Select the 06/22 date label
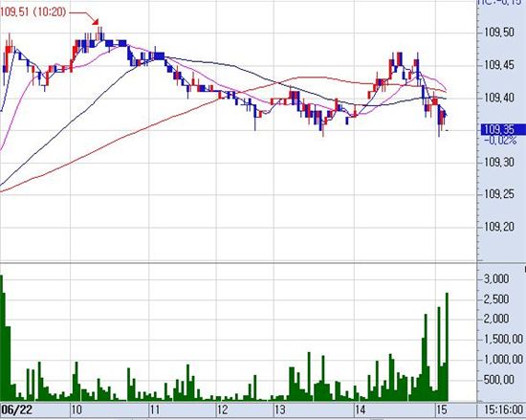The height and width of the screenshot is (420, 526). coord(17,409)
